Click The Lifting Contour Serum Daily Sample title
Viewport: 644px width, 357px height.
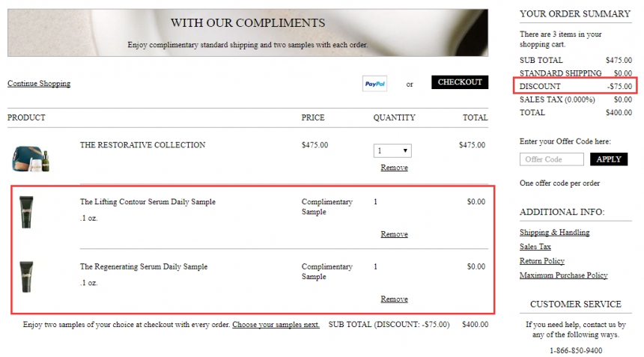pos(148,202)
